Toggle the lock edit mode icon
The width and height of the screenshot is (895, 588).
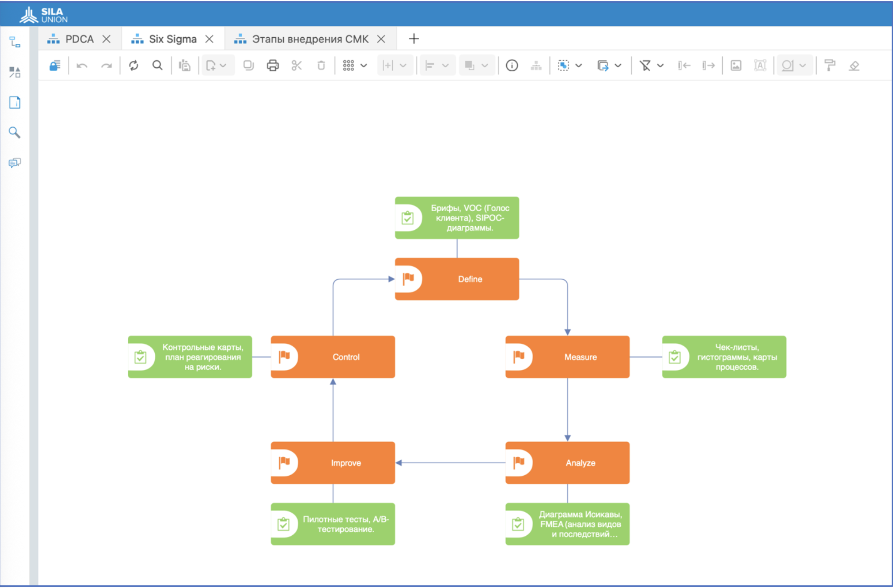(55, 66)
